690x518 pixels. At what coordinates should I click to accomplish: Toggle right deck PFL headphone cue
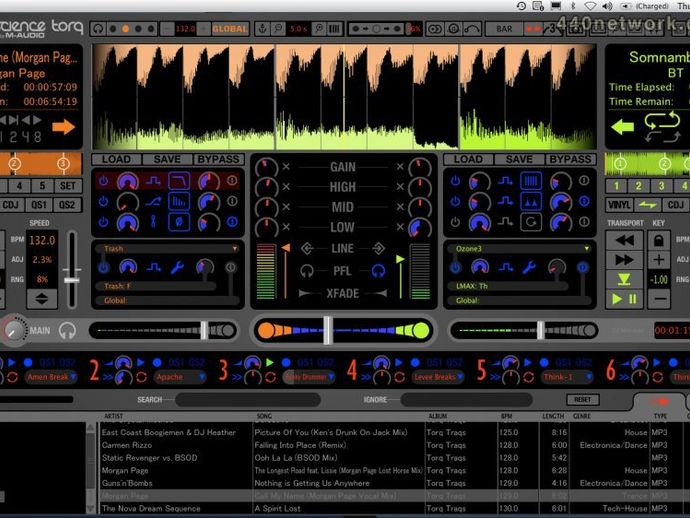(378, 271)
